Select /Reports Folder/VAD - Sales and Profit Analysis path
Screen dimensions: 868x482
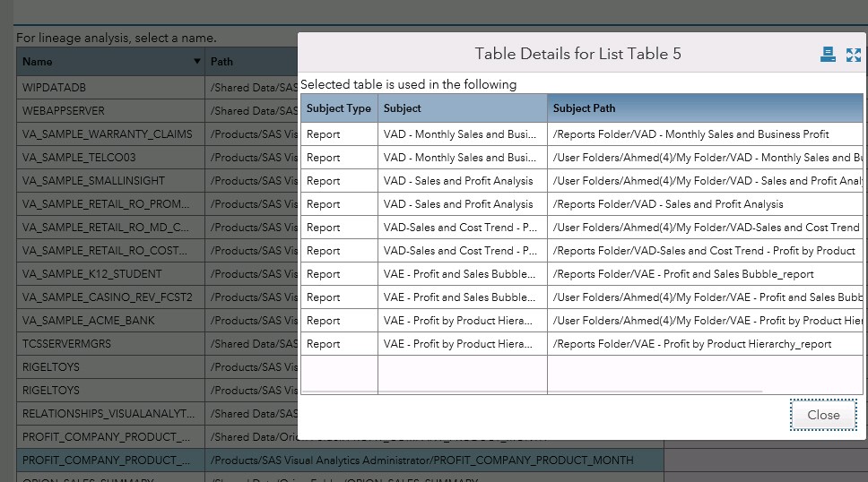[668, 204]
